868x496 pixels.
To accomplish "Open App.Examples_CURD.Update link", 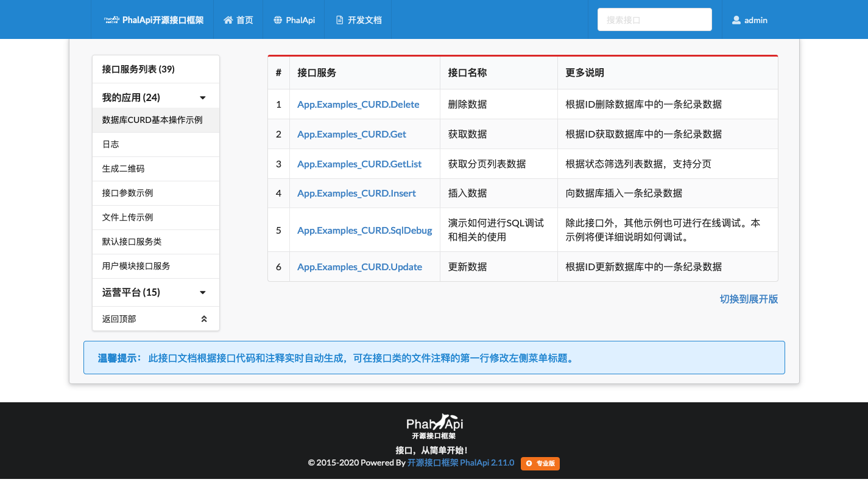I will click(x=359, y=267).
